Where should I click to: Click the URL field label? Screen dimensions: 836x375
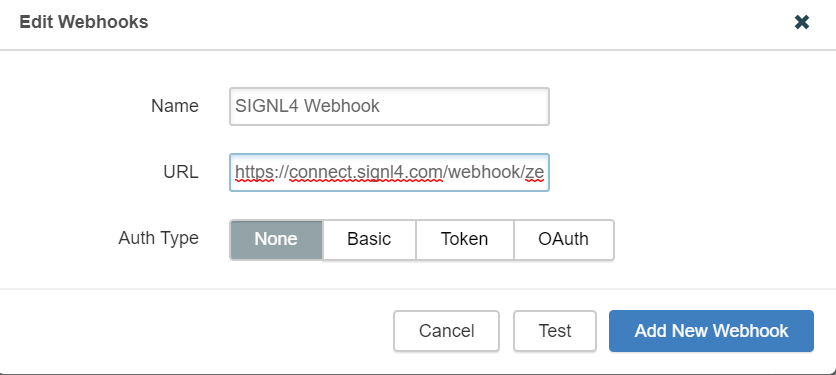[181, 172]
